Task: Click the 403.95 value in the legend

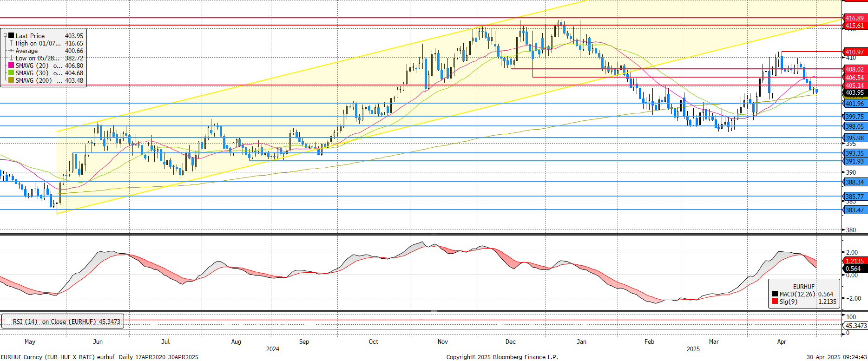Action: pyautogui.click(x=74, y=36)
